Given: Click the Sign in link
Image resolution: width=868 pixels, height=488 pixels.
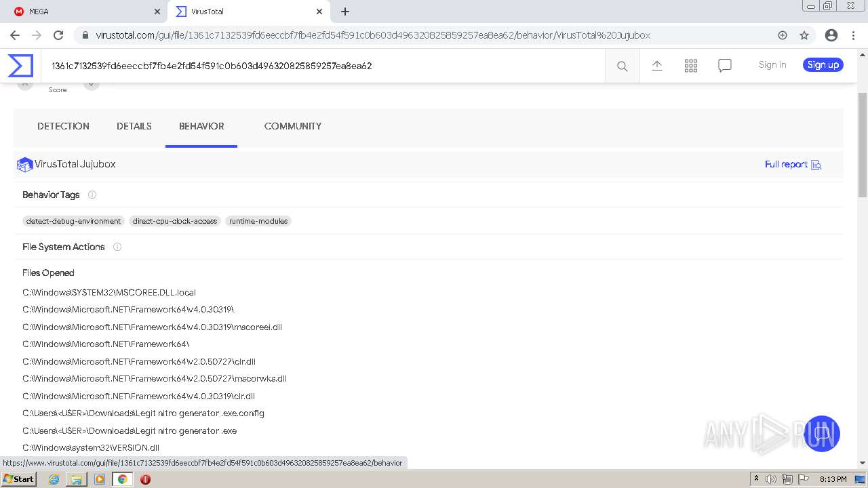Looking at the screenshot, I should (x=772, y=65).
